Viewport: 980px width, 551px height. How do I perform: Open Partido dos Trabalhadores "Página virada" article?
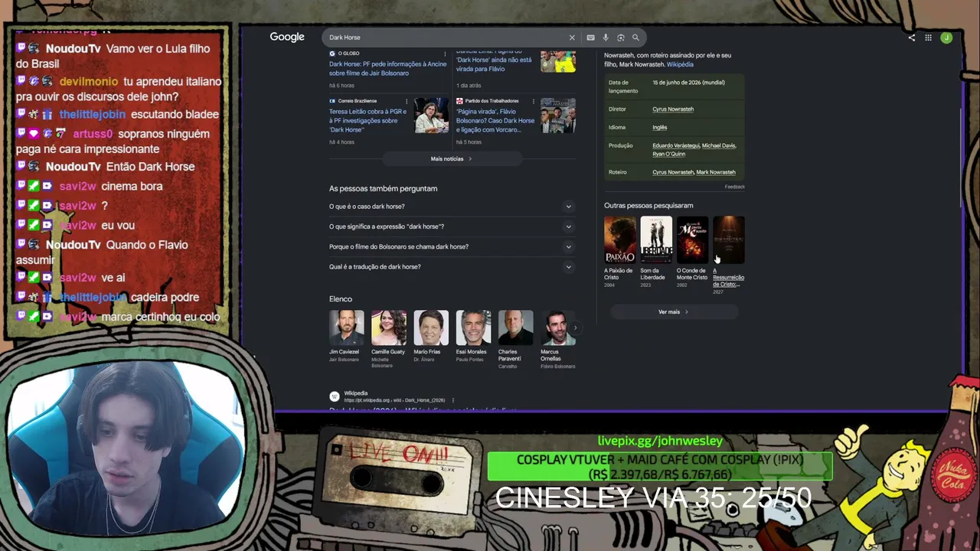click(495, 120)
